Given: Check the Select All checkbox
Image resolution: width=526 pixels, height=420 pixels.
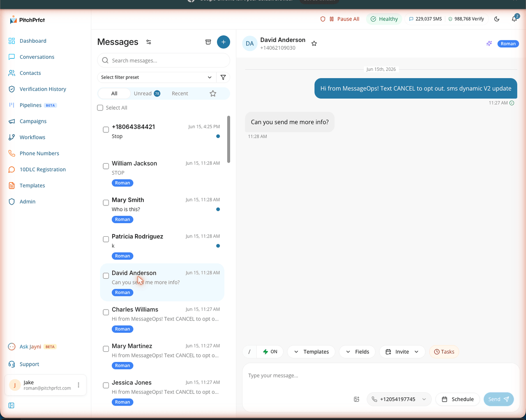Looking at the screenshot, I should (x=100, y=108).
